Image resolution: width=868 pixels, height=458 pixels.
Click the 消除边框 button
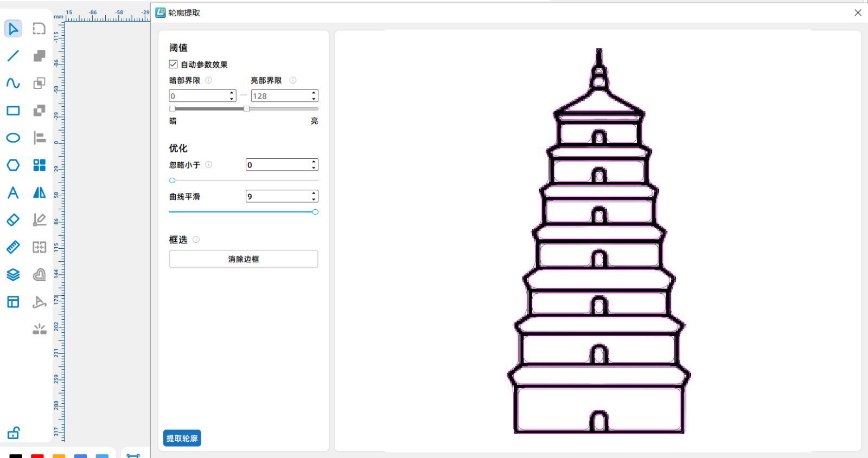pos(244,259)
